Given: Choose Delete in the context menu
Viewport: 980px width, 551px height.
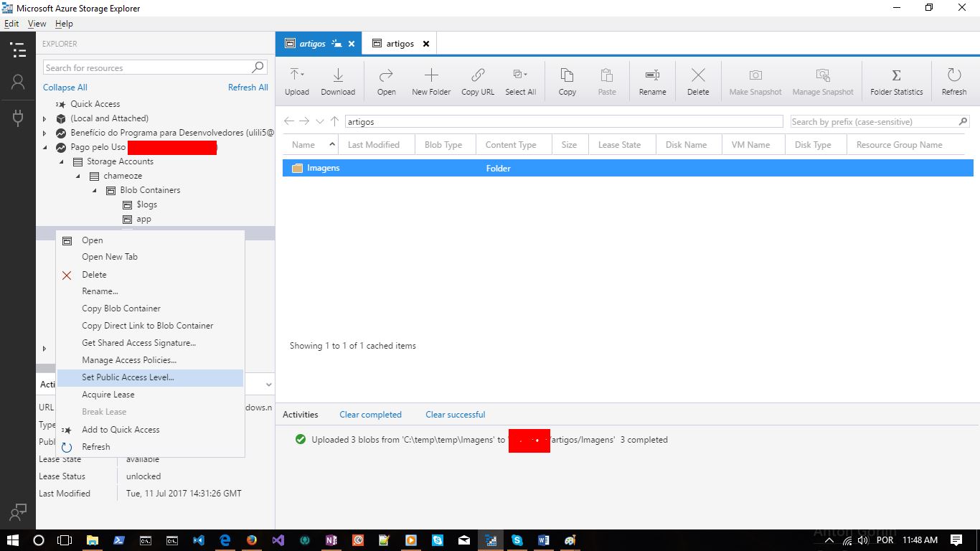Looking at the screenshot, I should pos(151,275).
